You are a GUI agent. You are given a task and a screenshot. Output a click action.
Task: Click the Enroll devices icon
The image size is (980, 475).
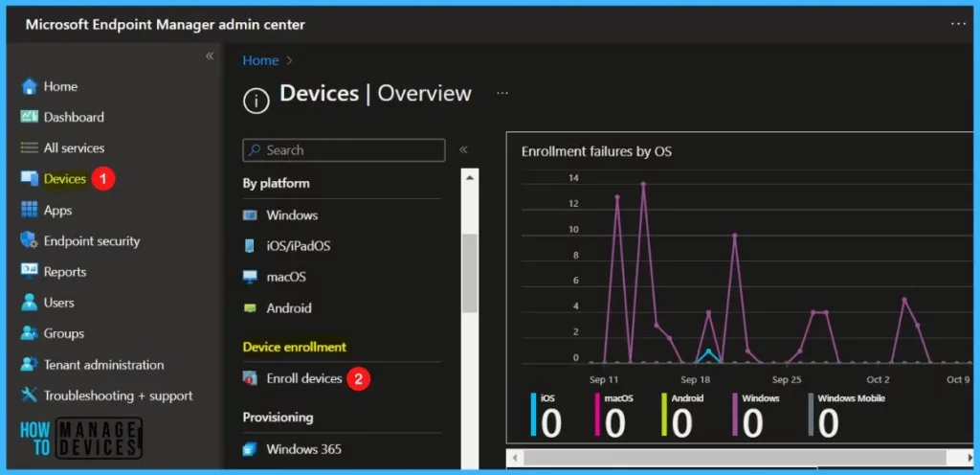point(250,378)
